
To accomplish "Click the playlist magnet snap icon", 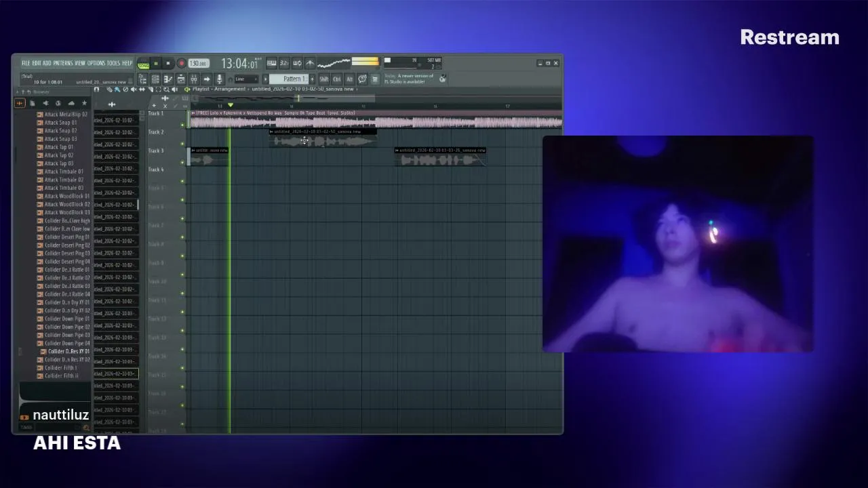I will [96, 89].
